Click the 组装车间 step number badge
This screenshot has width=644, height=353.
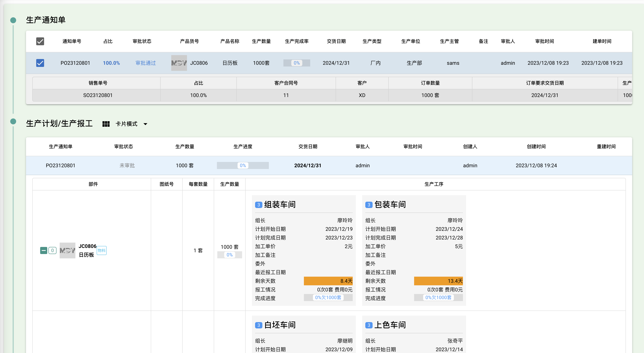pos(258,205)
